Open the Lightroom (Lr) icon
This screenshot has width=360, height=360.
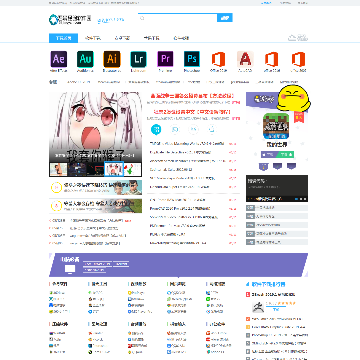138,59
